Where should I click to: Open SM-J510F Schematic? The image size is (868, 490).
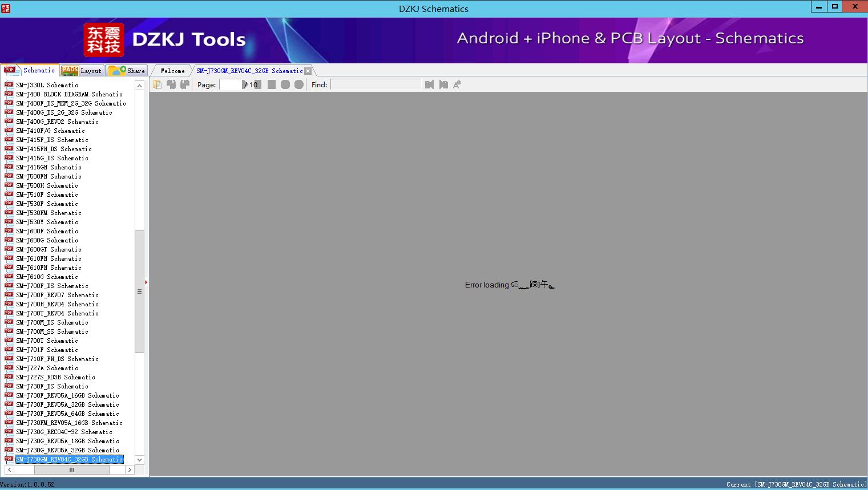pyautogui.click(x=47, y=195)
